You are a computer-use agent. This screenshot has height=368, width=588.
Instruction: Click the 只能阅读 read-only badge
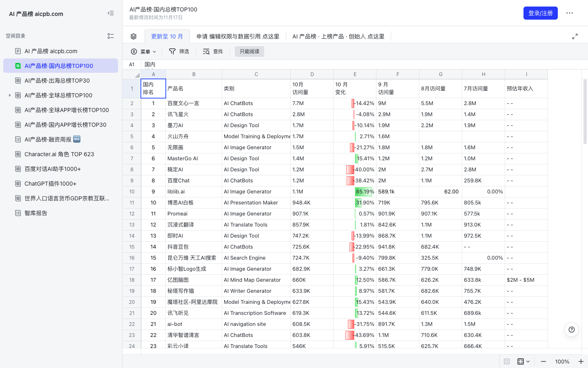coord(249,52)
